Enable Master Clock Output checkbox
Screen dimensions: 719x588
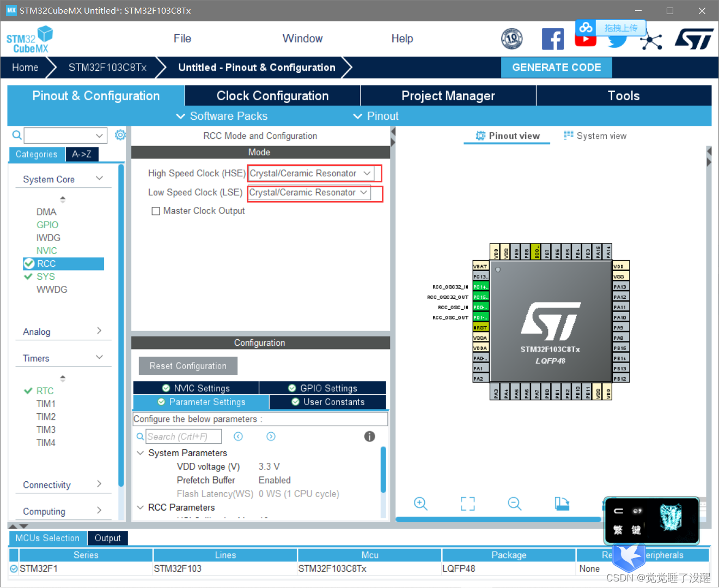[156, 211]
